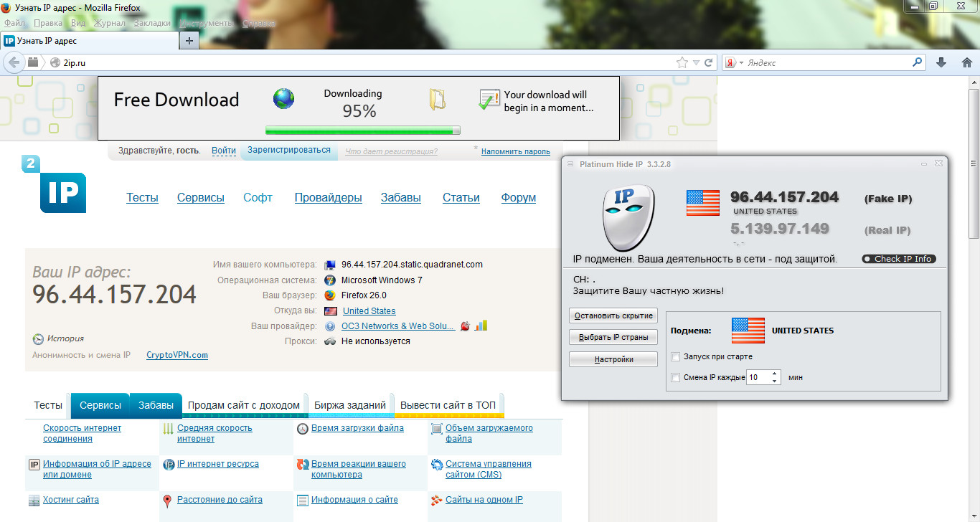Enable the Запуск при старте checkbox
The height and width of the screenshot is (522, 980).
click(675, 356)
